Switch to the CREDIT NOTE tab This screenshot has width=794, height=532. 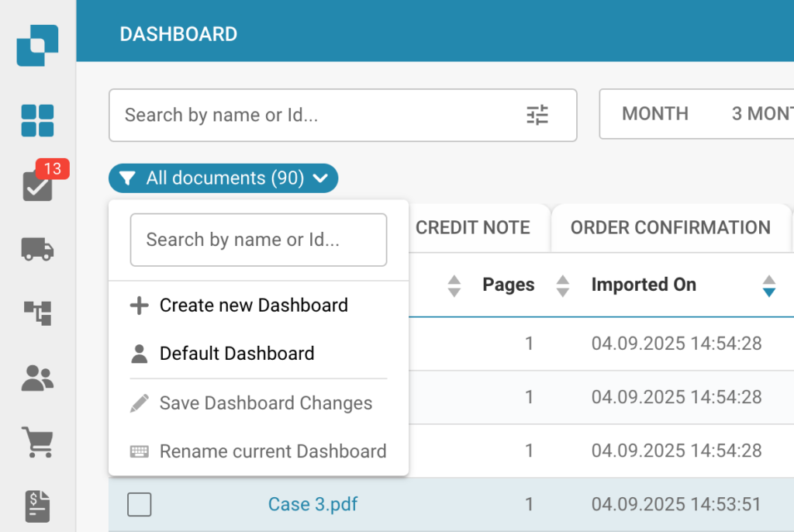coord(473,227)
